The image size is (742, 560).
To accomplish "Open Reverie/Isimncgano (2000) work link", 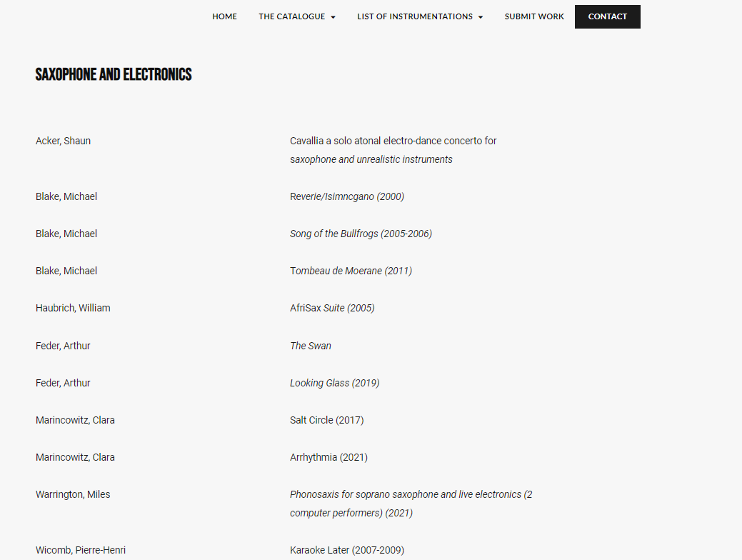I will [346, 196].
